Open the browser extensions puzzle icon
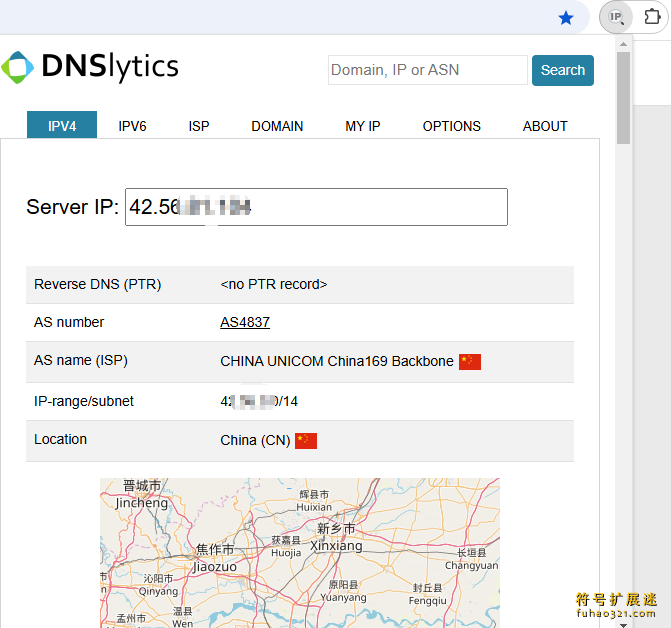 [x=652, y=17]
